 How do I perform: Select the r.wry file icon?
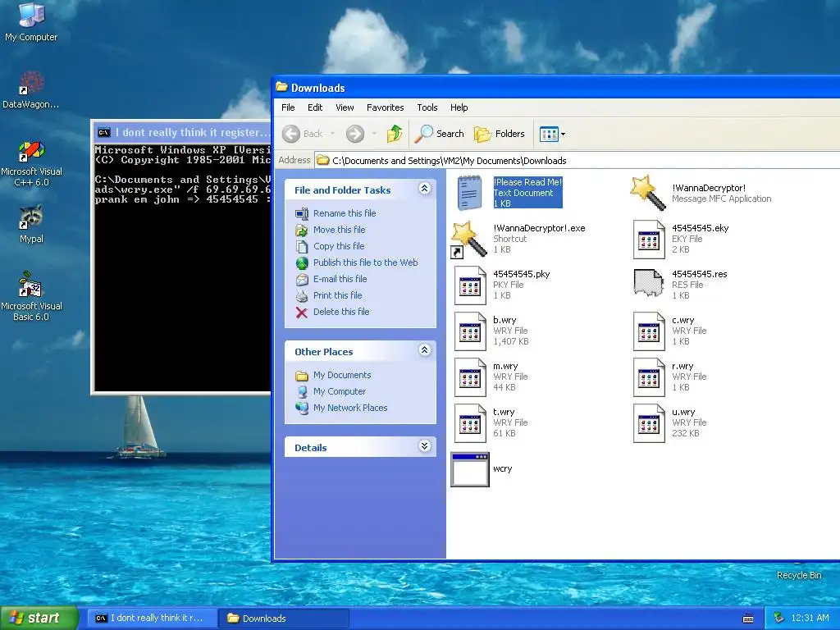pyautogui.click(x=649, y=377)
